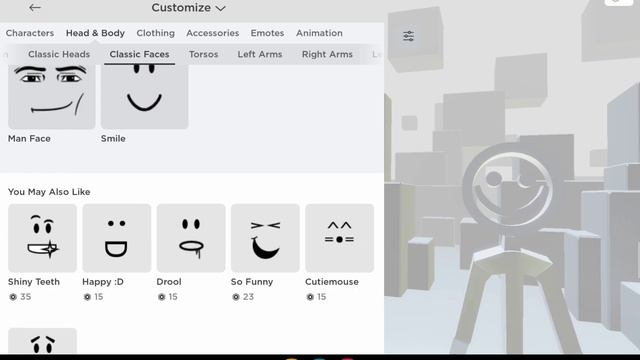
Task: Click Robux icon under Drool
Action: pyautogui.click(x=162, y=297)
